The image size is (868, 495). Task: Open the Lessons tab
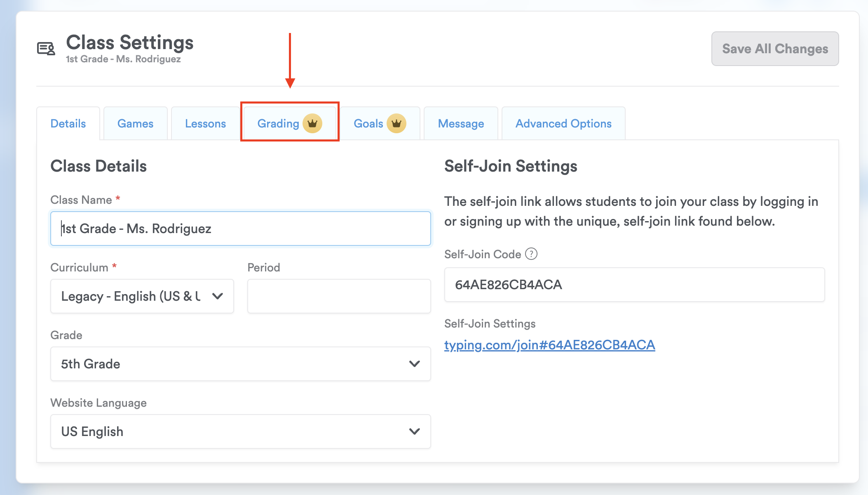click(x=205, y=124)
